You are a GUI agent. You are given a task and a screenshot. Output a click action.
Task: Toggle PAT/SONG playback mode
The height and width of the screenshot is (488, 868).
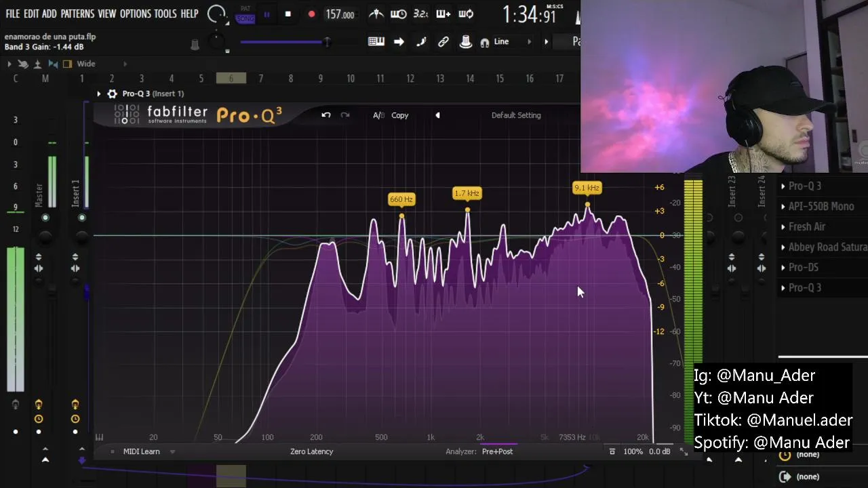(x=245, y=14)
